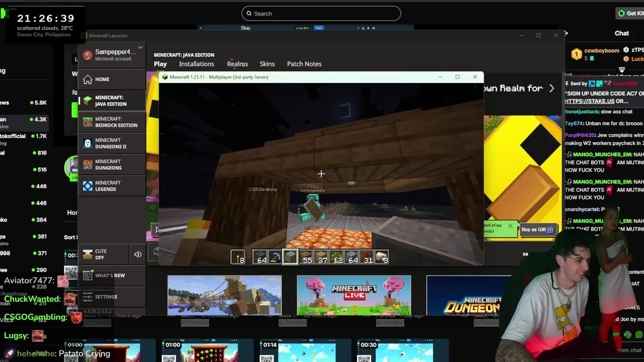Image resolution: width=644 pixels, height=362 pixels.
Task: Advance the Realm banner with right chevron
Action: (x=551, y=88)
